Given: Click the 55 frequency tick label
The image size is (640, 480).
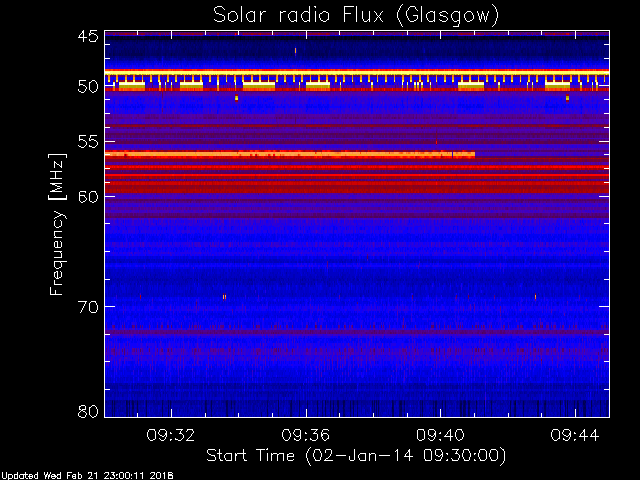Looking at the screenshot, I should click(88, 142).
